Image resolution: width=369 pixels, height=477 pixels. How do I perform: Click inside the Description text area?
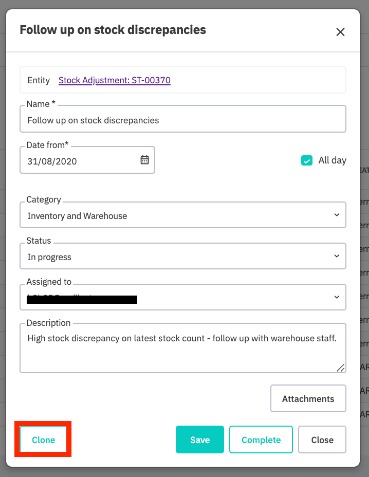click(183, 348)
